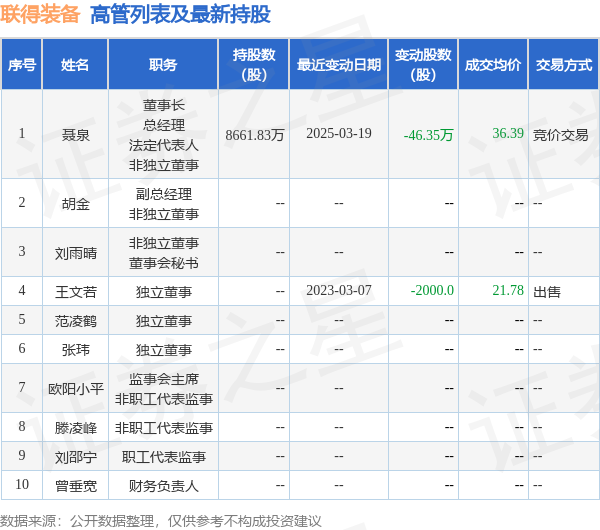The width and height of the screenshot is (600, 530).
Task: Click the 出售 transaction type
Action: click(x=547, y=292)
